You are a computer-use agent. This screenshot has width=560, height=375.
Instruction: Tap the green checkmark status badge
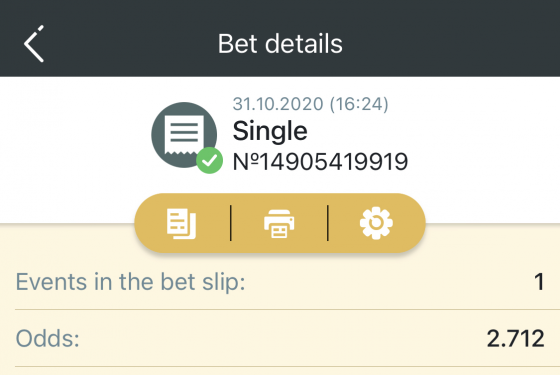click(x=210, y=160)
